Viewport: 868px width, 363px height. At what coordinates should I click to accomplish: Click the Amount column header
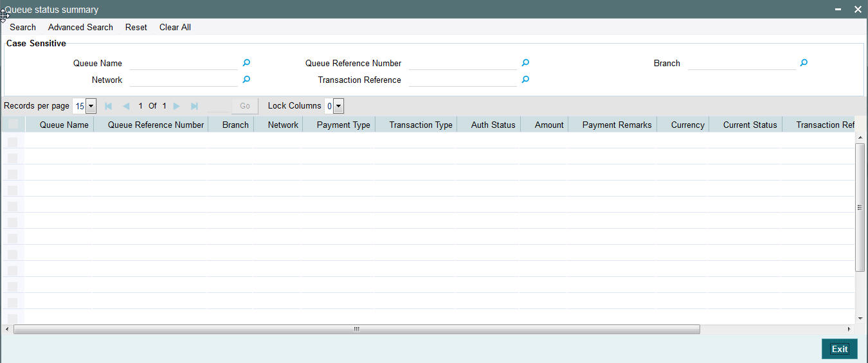(549, 125)
